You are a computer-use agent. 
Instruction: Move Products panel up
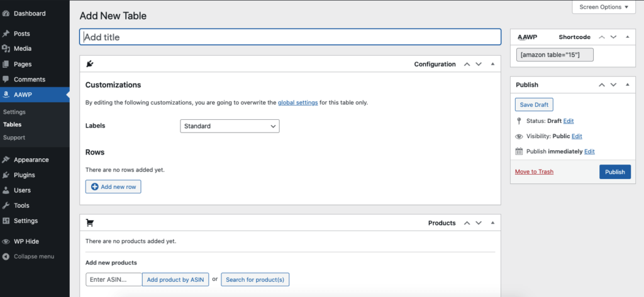(x=467, y=223)
